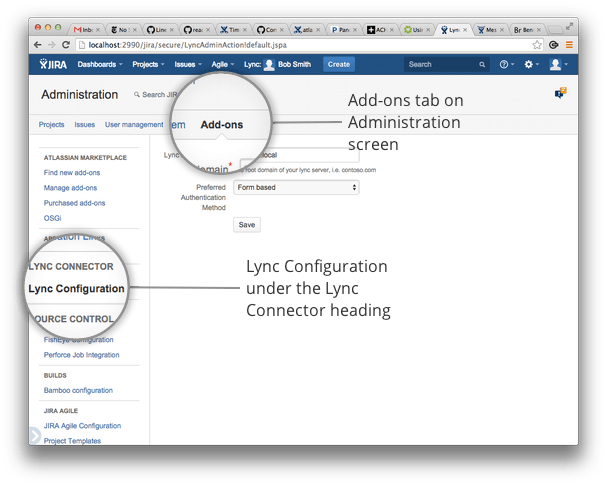This screenshot has height=486, width=609.
Task: Click the feedback speech-bubble icon
Action: [x=560, y=93]
